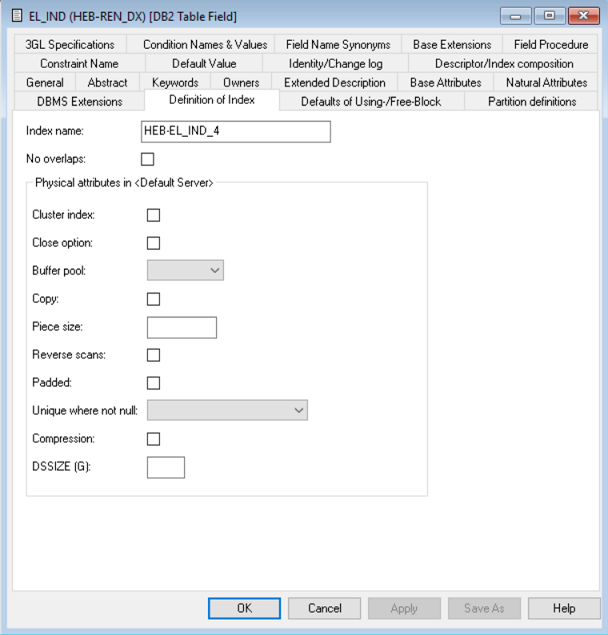This screenshot has width=608, height=635.
Task: Enable Reverse scans checkbox
Action: (154, 355)
